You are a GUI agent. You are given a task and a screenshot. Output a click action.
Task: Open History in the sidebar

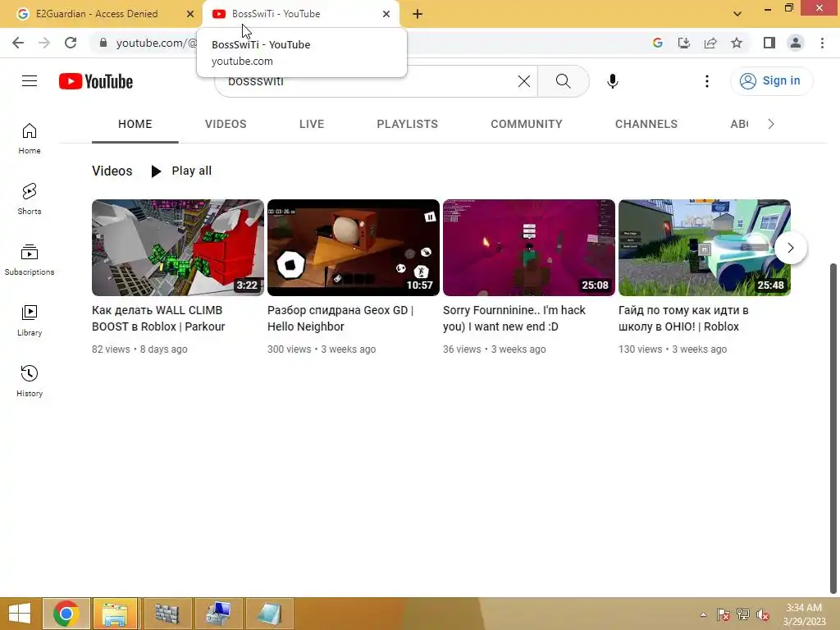(x=30, y=381)
